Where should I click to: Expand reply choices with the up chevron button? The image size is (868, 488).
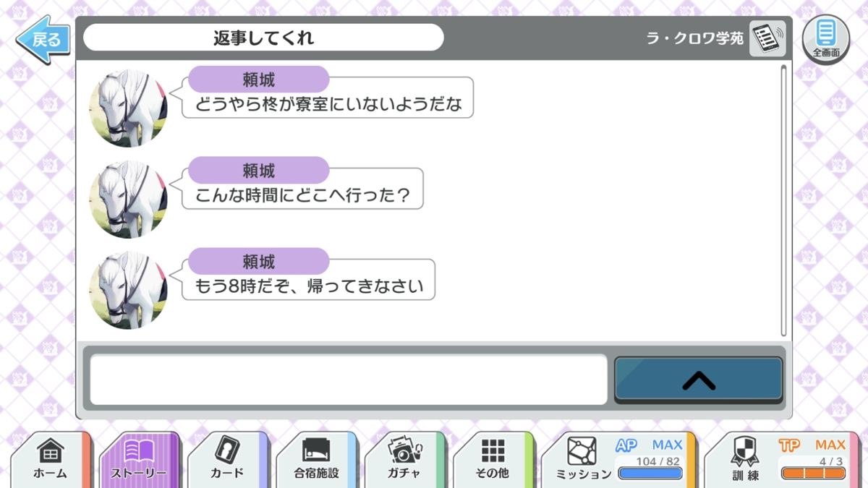coord(698,380)
